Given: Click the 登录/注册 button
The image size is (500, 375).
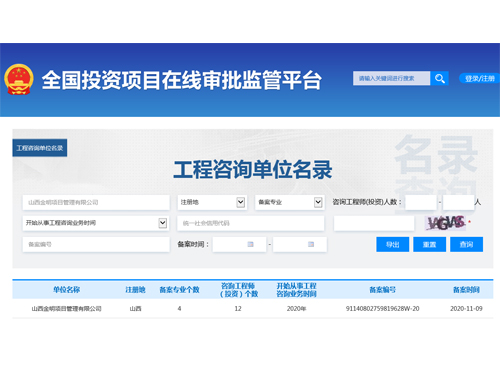Looking at the screenshot, I should coord(479,78).
